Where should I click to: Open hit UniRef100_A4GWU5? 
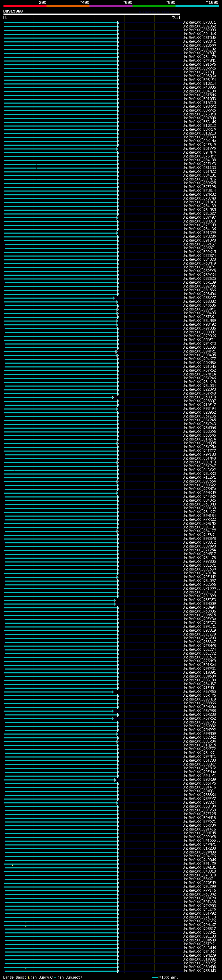point(199,88)
